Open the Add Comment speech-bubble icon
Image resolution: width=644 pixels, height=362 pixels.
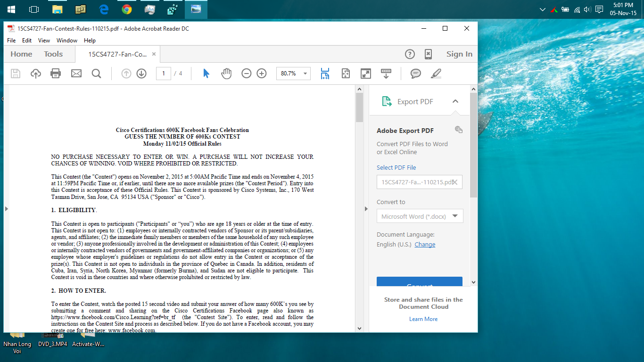415,74
